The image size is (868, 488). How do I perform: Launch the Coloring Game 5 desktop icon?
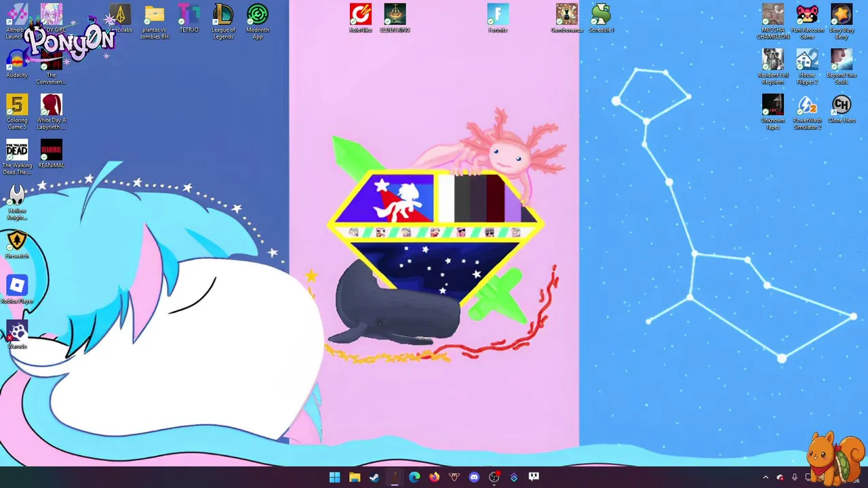(x=17, y=112)
